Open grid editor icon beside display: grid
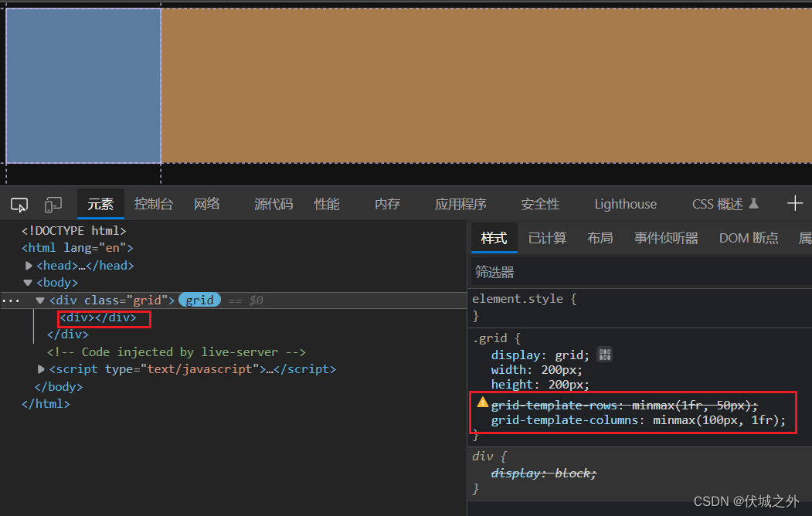The image size is (812, 516). pos(604,355)
